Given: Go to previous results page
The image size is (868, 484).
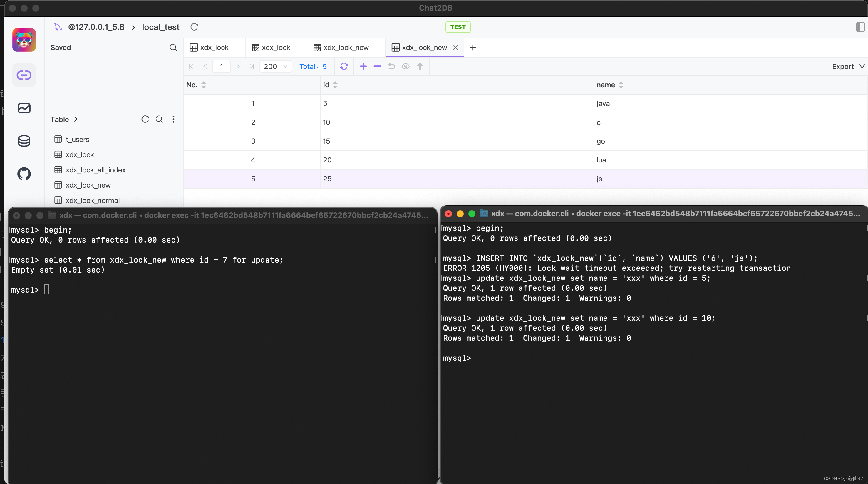Looking at the screenshot, I should [205, 66].
